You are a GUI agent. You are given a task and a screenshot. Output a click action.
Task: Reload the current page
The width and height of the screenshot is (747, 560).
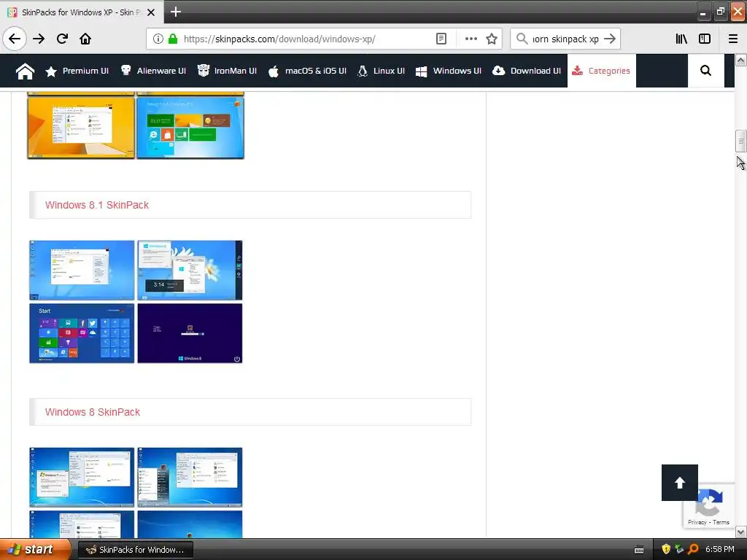(x=62, y=39)
